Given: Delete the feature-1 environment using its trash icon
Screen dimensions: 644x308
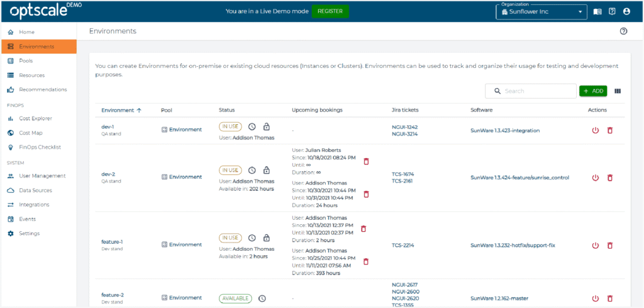Looking at the screenshot, I should (x=609, y=244).
